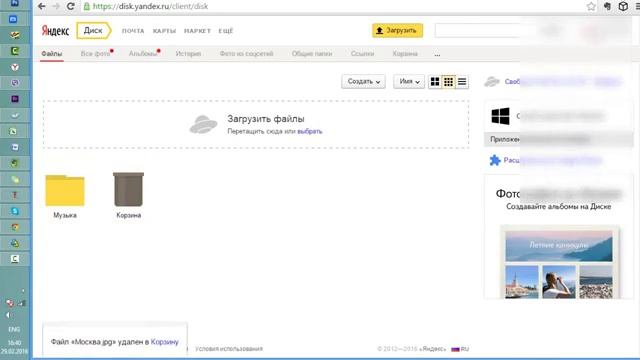
Task: Open the Корзина tab
Action: pos(405,54)
